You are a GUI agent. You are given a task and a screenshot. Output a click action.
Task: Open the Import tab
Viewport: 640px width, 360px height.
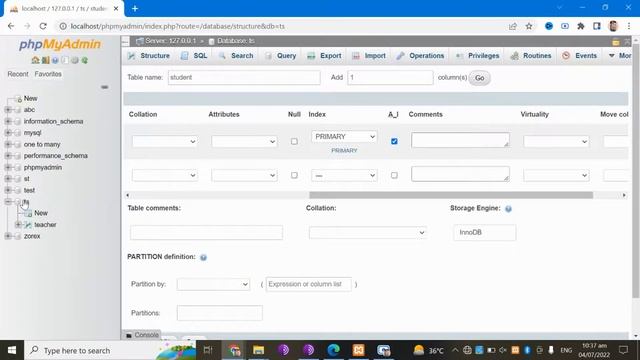pos(369,56)
